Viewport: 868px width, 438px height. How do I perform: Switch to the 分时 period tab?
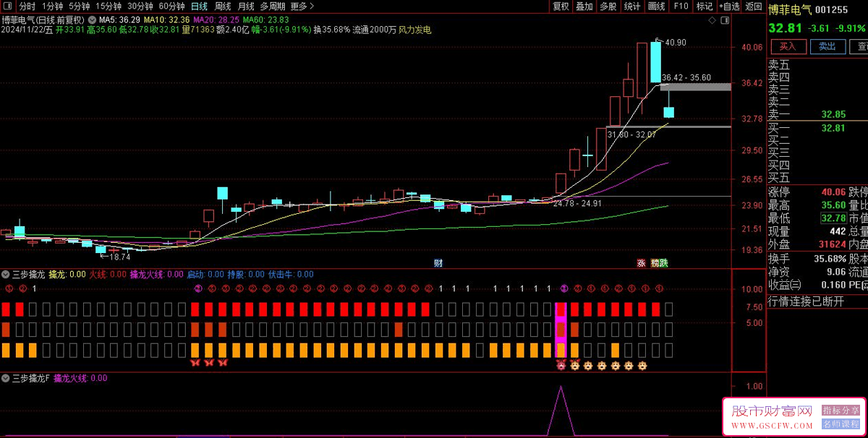tap(27, 7)
